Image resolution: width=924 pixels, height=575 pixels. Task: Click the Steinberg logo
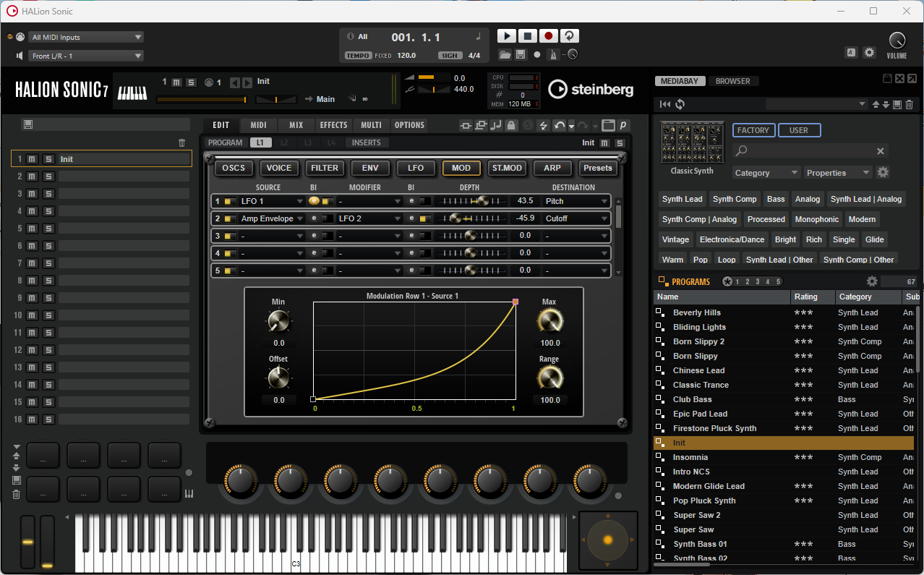click(x=591, y=89)
